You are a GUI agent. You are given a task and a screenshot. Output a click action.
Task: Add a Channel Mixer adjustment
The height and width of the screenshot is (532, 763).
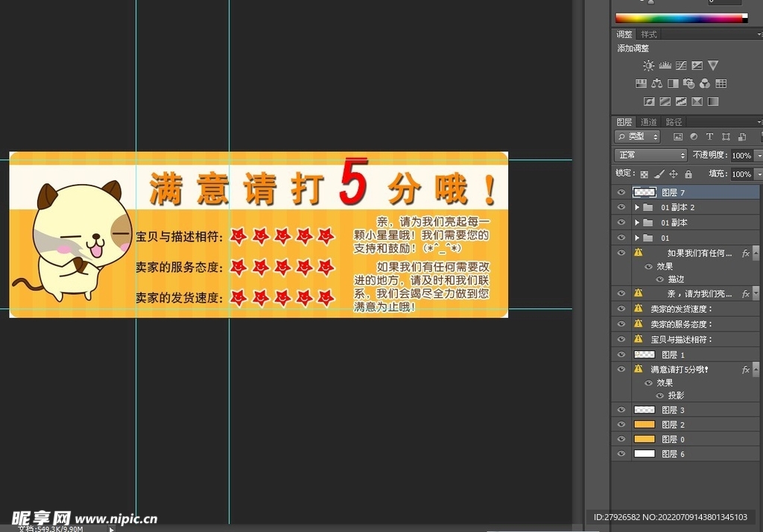[705, 83]
